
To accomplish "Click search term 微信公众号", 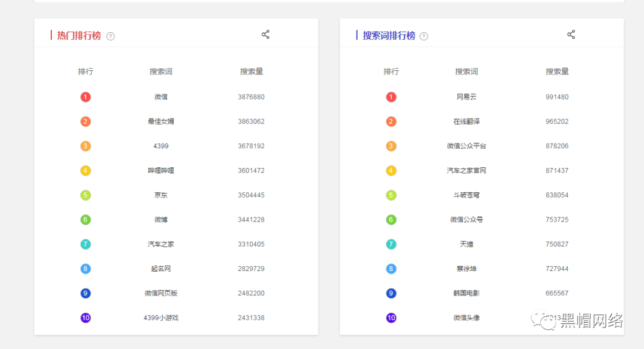I will click(466, 220).
